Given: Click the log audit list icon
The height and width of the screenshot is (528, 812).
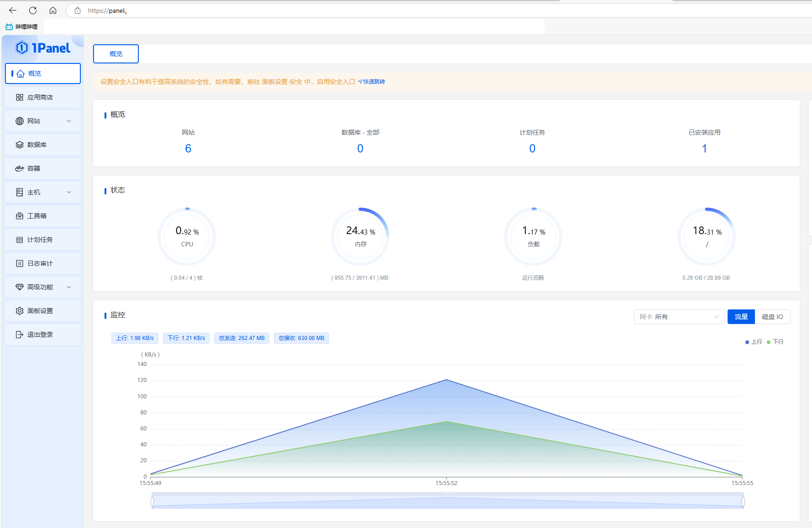Looking at the screenshot, I should click(x=19, y=263).
